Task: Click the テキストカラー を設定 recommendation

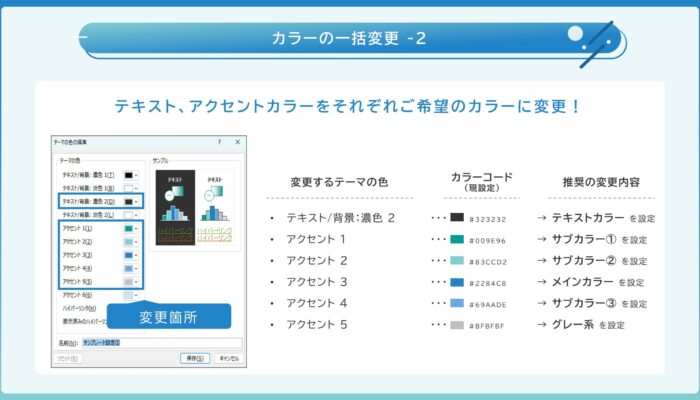Action: (x=604, y=218)
